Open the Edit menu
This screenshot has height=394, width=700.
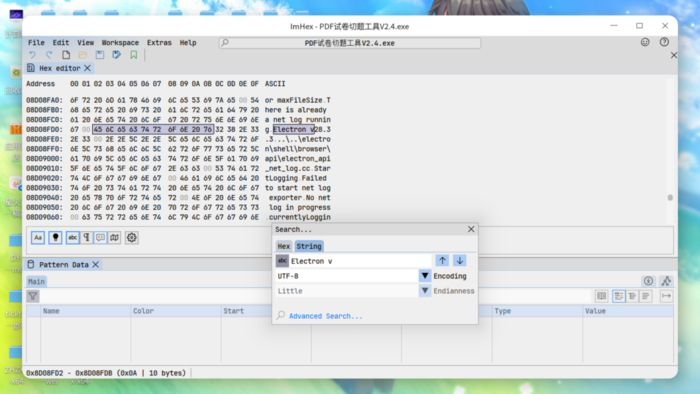pos(61,43)
